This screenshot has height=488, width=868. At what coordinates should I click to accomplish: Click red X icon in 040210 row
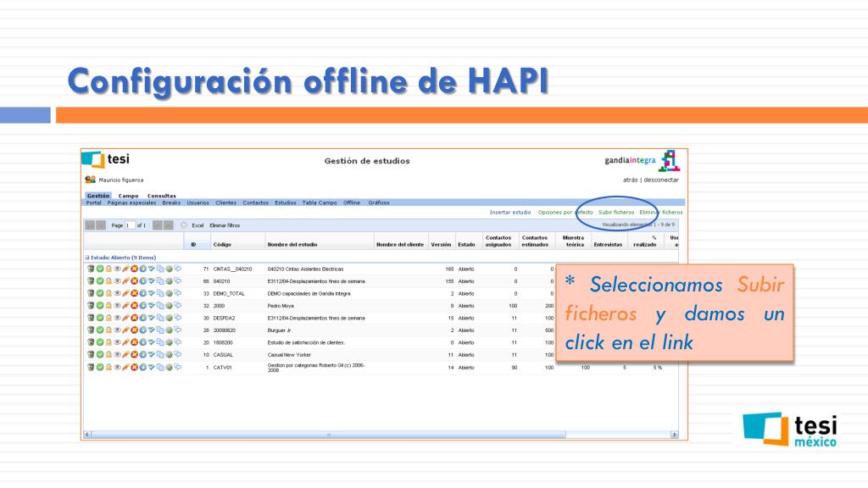(134, 281)
